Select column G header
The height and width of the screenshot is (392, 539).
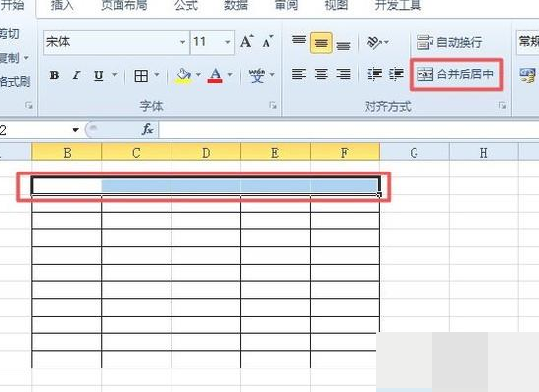[415, 152]
